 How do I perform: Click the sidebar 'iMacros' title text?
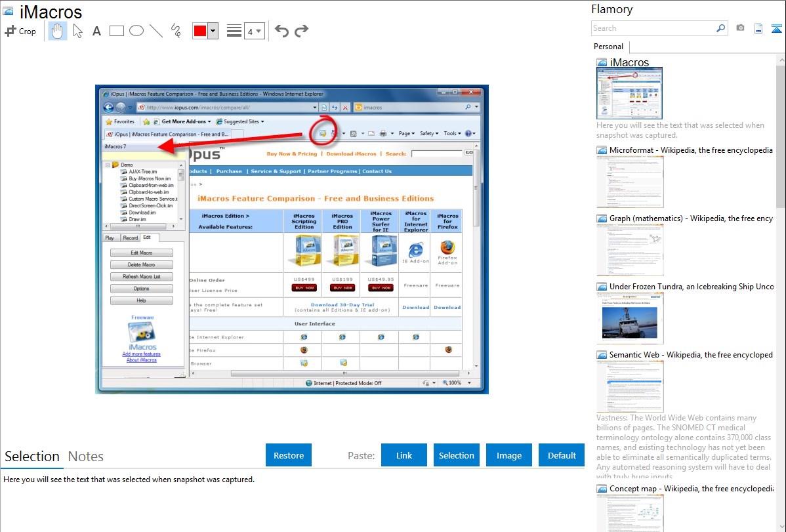(x=629, y=62)
